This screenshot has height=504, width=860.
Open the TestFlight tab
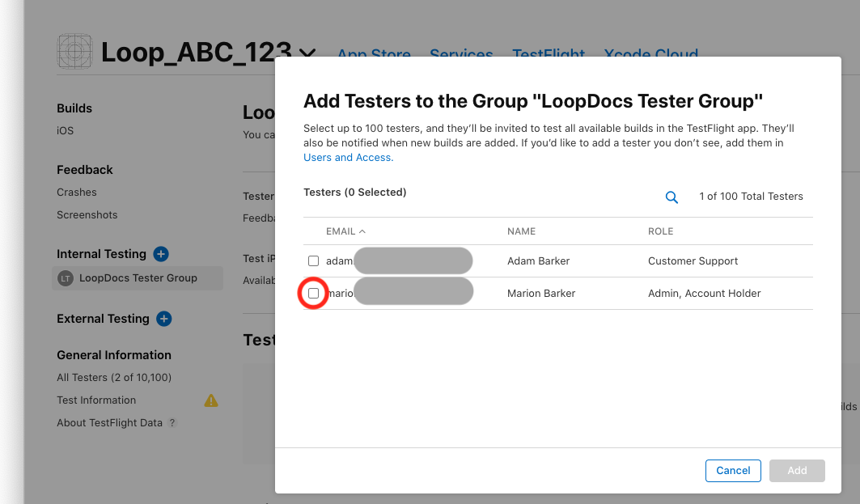point(548,55)
